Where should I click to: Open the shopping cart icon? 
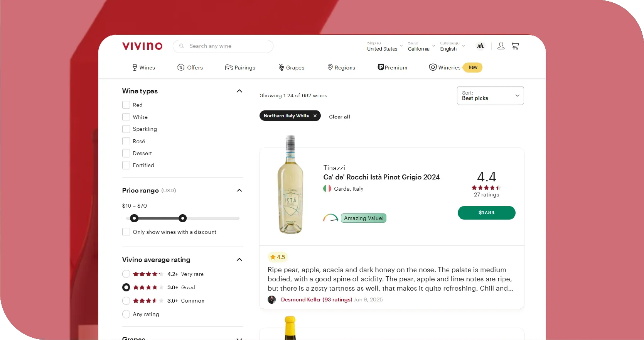tap(515, 46)
